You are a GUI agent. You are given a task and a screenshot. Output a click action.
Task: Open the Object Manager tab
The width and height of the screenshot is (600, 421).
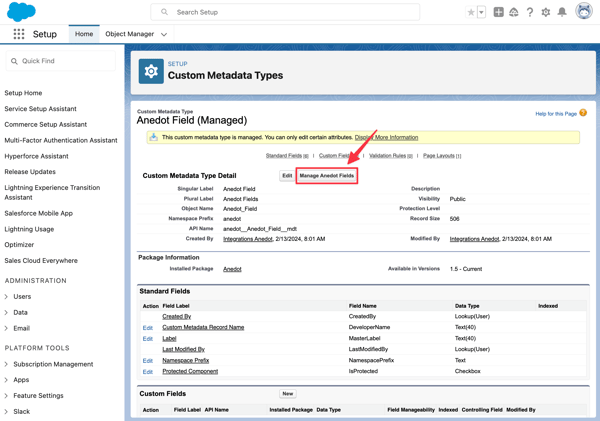[129, 34]
